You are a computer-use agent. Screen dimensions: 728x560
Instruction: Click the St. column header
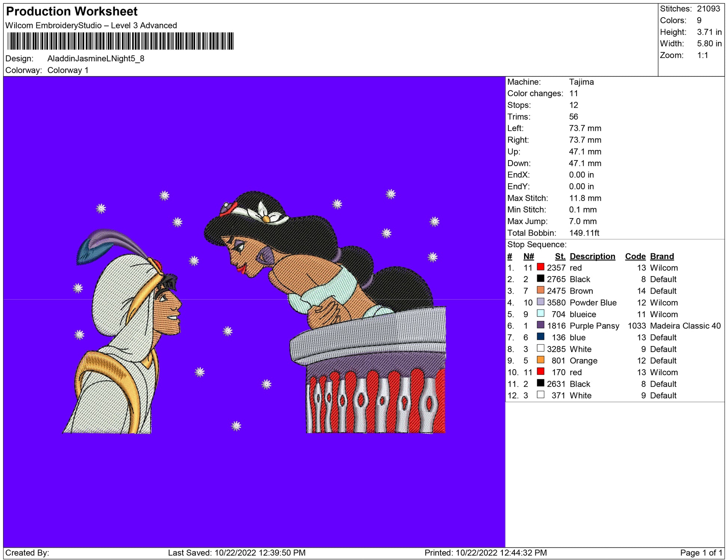click(560, 256)
